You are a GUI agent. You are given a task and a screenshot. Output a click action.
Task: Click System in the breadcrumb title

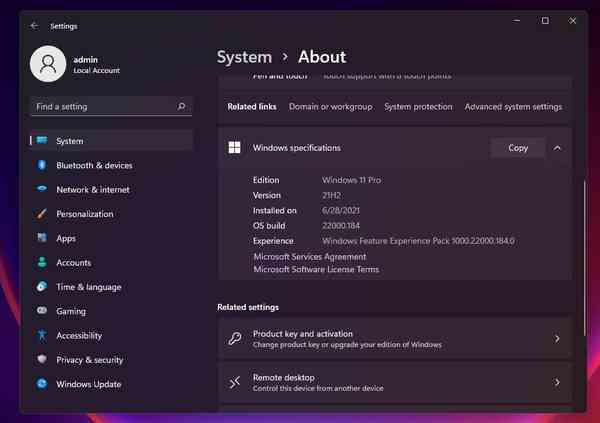[x=244, y=57]
